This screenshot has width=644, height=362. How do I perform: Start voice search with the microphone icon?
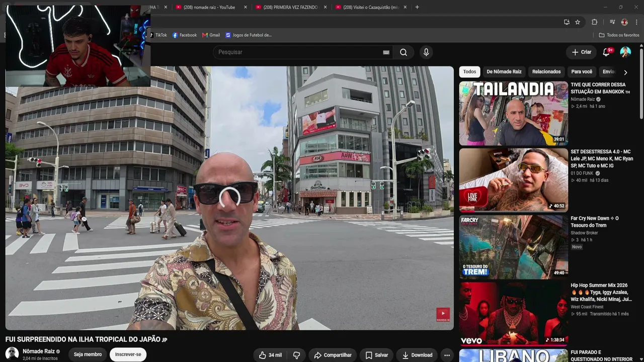point(426,52)
